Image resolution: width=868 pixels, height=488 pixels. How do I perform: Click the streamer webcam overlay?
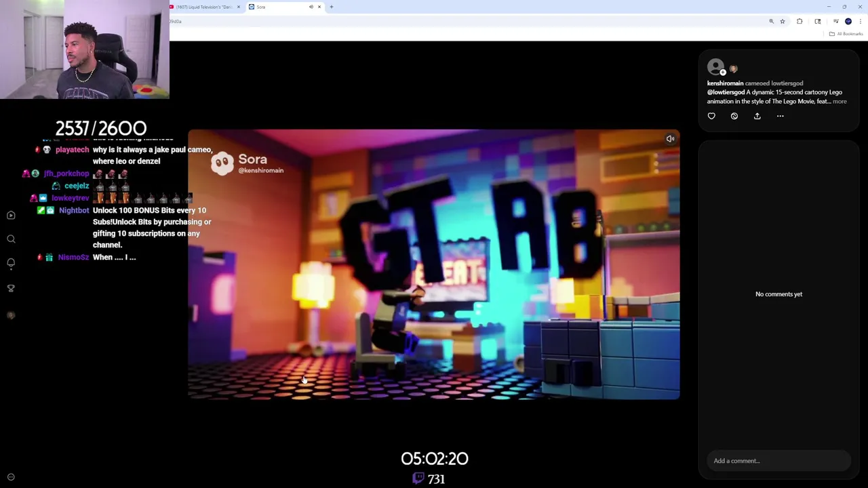click(x=85, y=49)
